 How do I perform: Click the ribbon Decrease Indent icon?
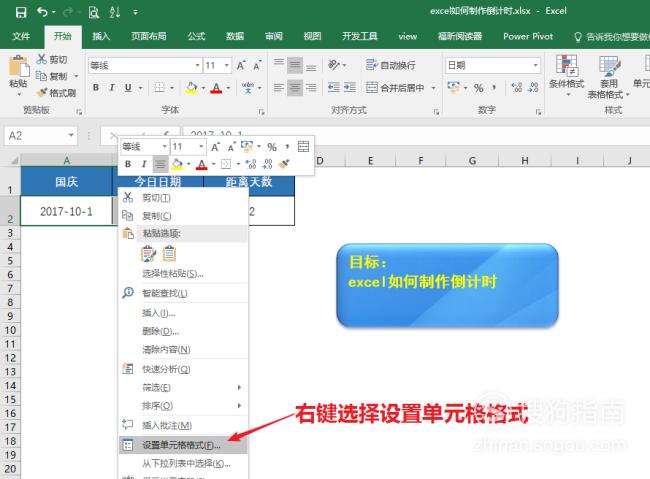click(334, 88)
